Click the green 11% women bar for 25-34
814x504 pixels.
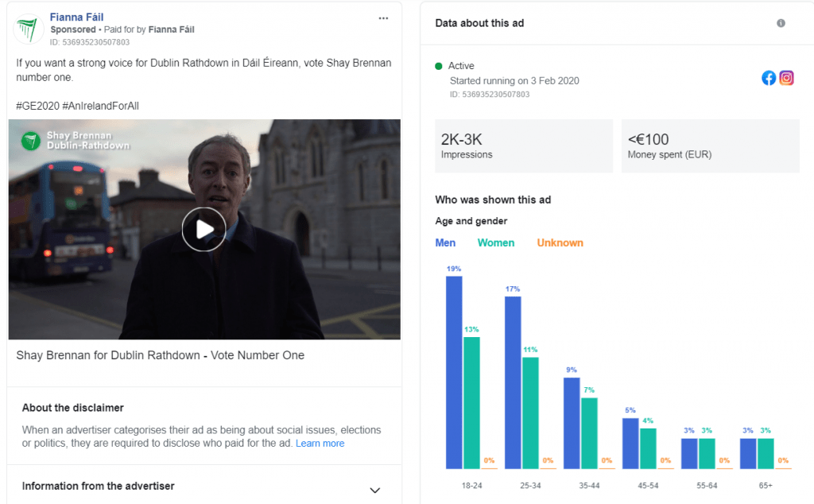[x=530, y=413]
